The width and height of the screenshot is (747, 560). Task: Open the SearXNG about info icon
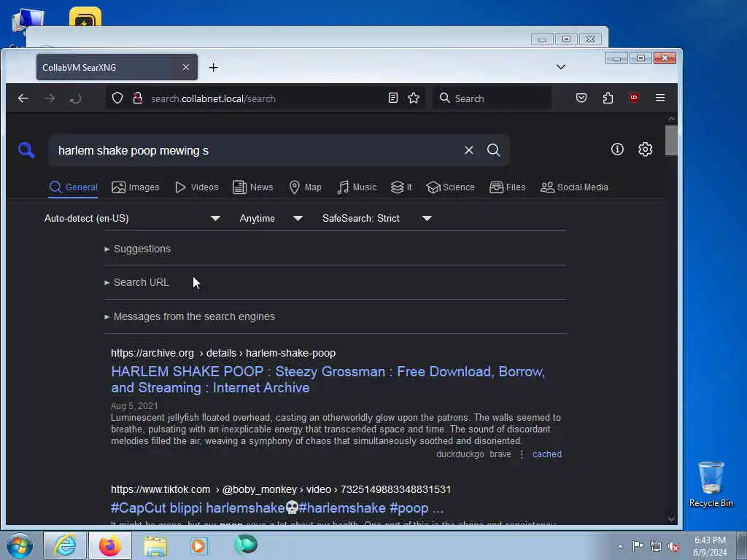coord(617,149)
